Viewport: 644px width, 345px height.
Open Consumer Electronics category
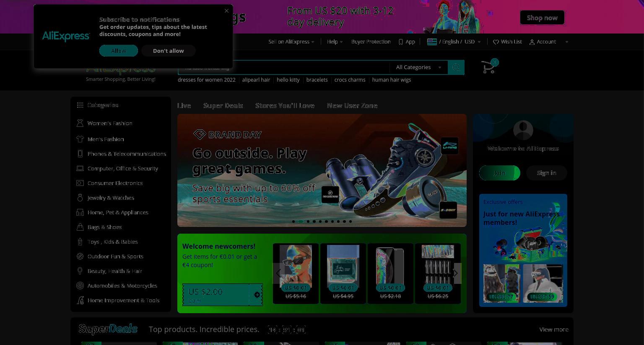[x=115, y=183]
